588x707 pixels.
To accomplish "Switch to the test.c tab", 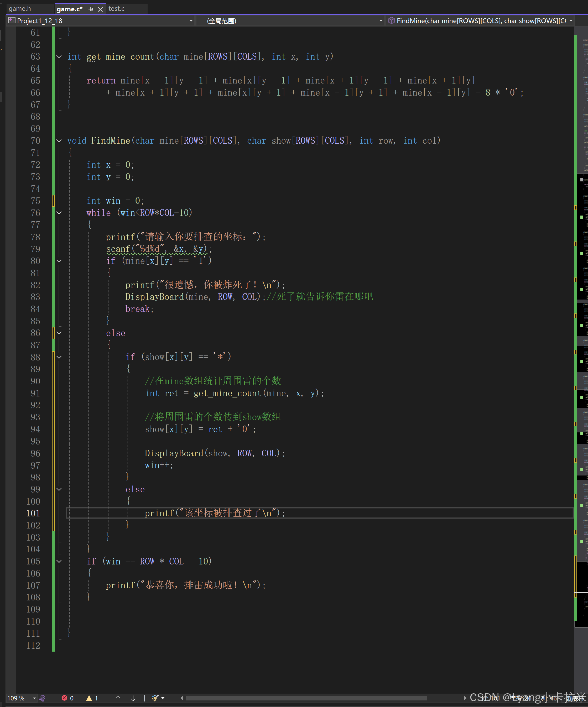I will (x=117, y=8).
